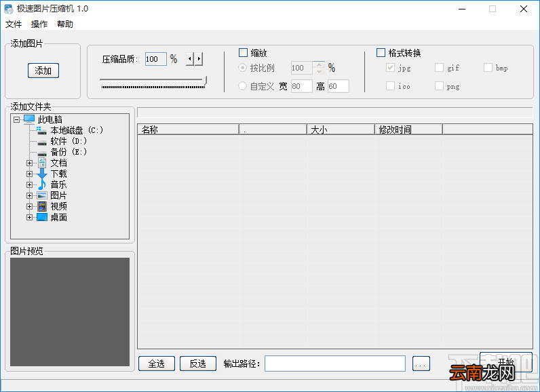Click the 输出路径 output path input field

point(335,364)
